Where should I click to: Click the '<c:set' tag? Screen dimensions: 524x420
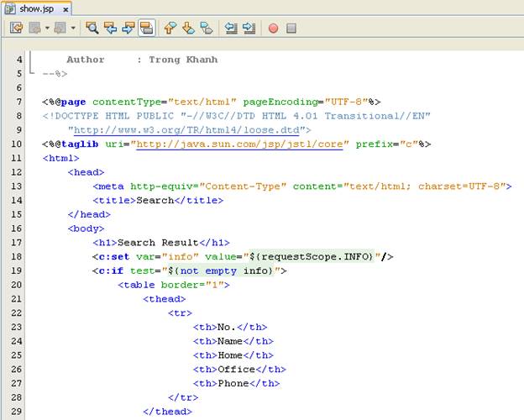(111, 256)
